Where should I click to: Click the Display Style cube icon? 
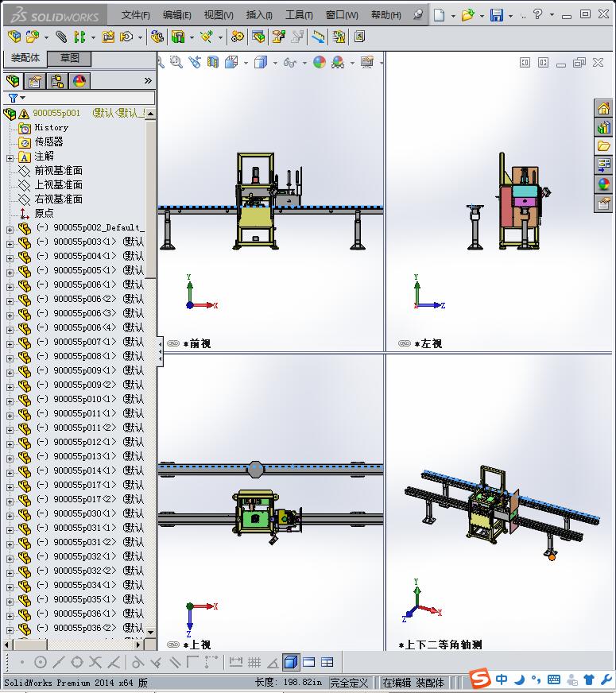(x=261, y=62)
